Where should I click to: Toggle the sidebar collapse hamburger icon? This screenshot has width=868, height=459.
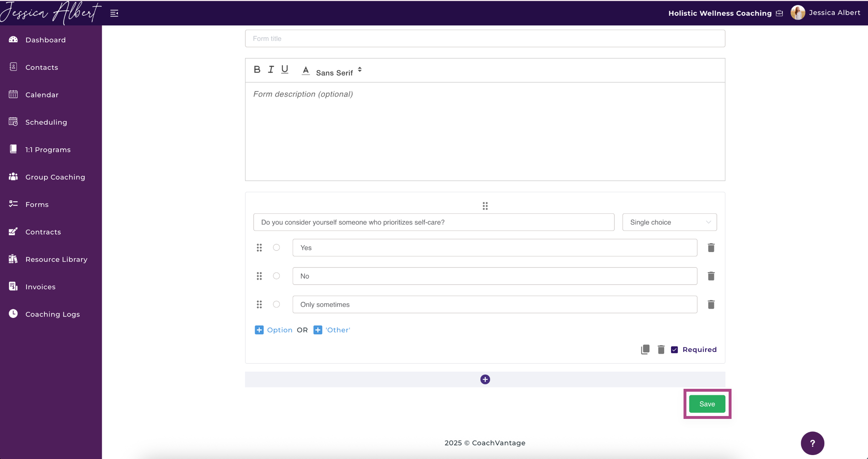(x=114, y=13)
